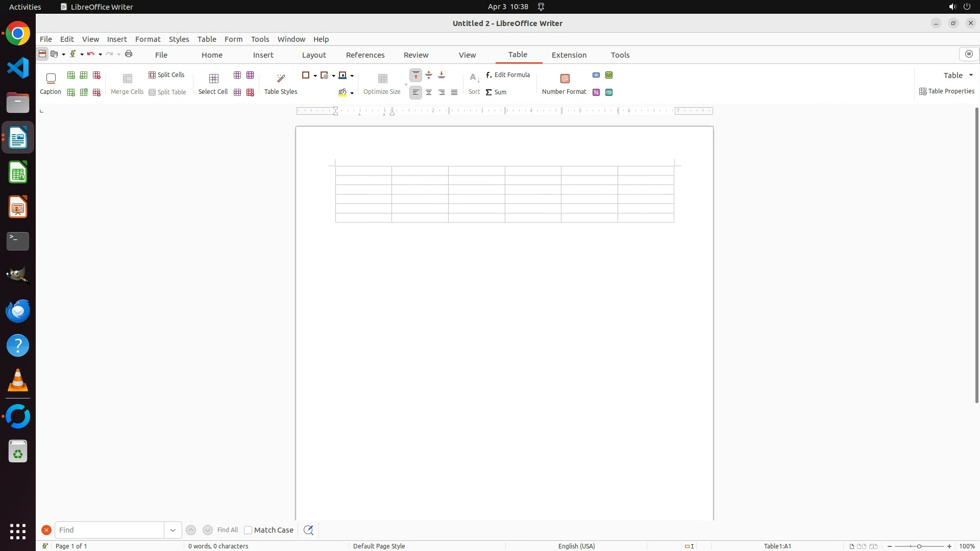Toggle center horizontally alignment

[429, 92]
